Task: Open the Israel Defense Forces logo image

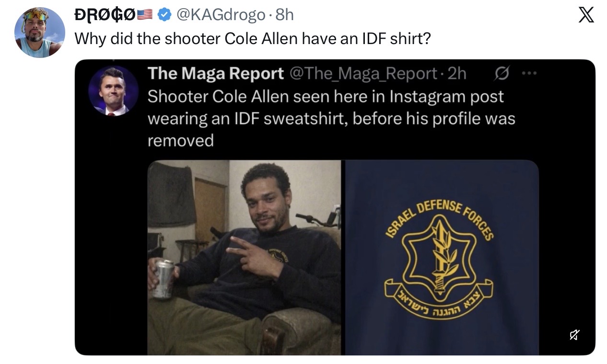Action: point(442,258)
